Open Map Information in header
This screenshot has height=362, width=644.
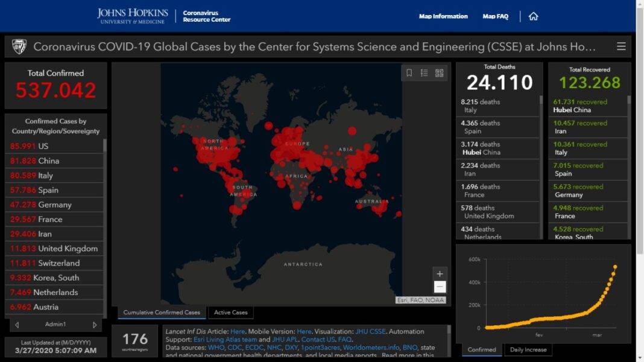point(443,16)
